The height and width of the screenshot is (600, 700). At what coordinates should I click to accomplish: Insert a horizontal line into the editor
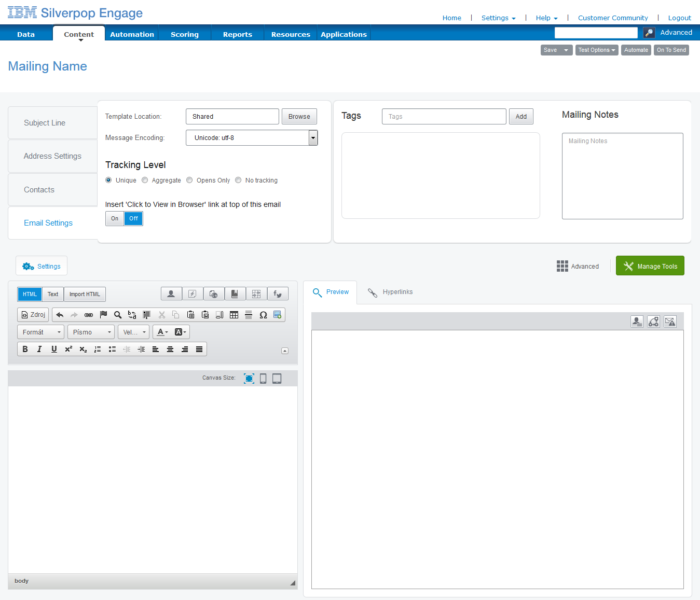[249, 315]
